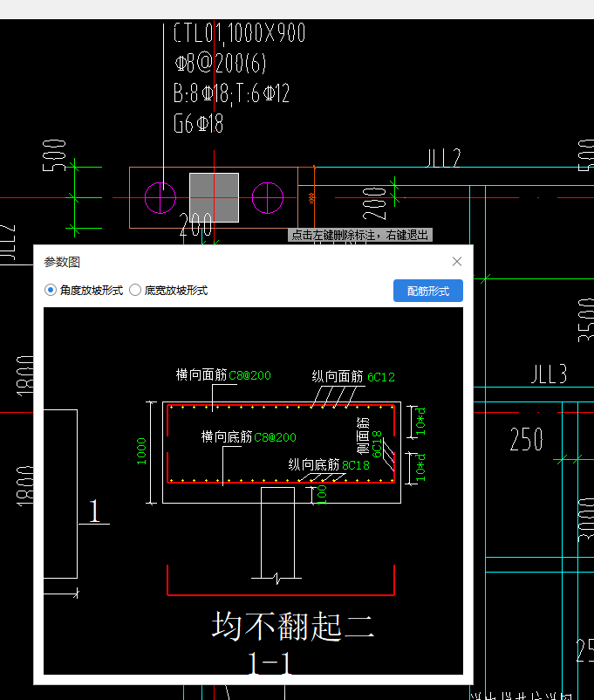Image resolution: width=594 pixels, height=700 pixels.
Task: Click the 参数图 dialog title
Action: (62, 262)
